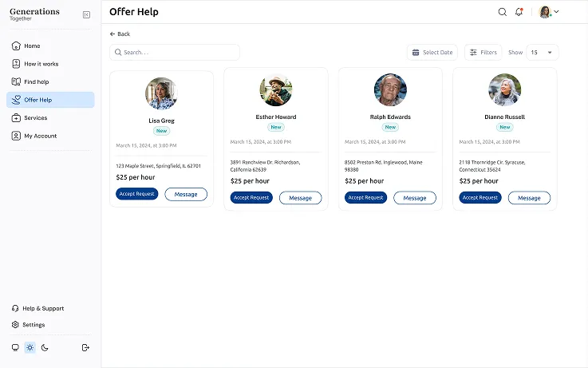
Task: Open the Filters options
Action: coord(483,53)
